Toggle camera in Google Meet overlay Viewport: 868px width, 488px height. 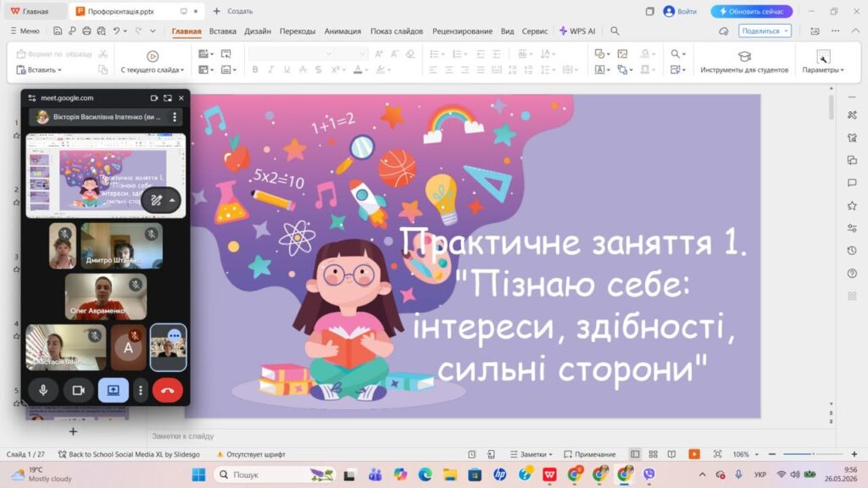coord(78,390)
